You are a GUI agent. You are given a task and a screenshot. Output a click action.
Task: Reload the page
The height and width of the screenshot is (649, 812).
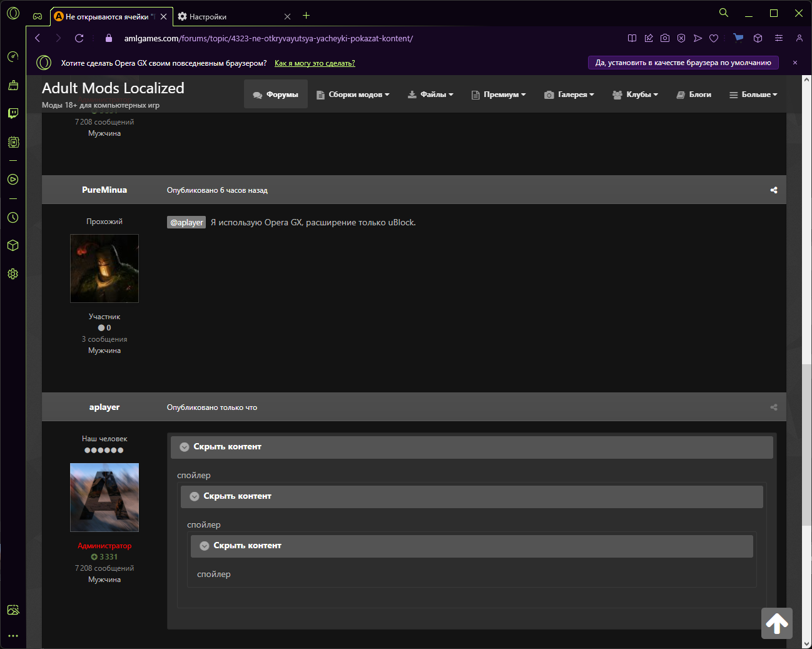pos(79,38)
